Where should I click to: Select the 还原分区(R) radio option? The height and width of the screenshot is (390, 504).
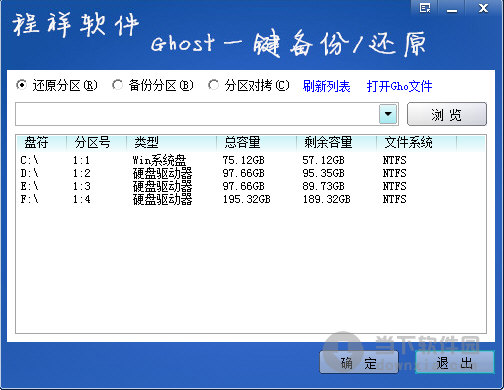click(x=57, y=86)
